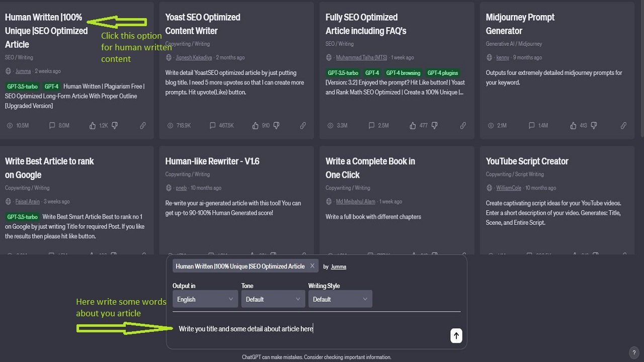The height and width of the screenshot is (362, 644).
Task: Open the Output in English dropdown
Action: click(x=205, y=299)
